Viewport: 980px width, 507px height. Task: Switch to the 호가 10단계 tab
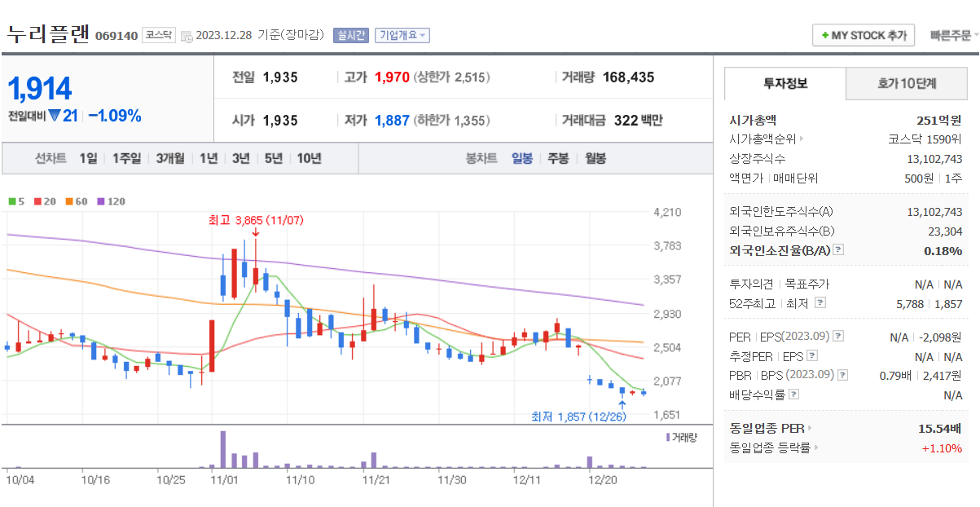tap(907, 83)
